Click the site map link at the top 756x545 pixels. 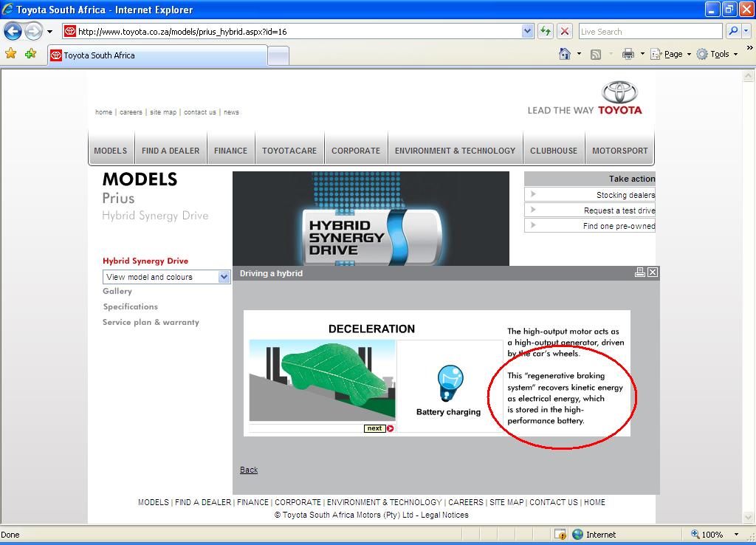tap(163, 112)
